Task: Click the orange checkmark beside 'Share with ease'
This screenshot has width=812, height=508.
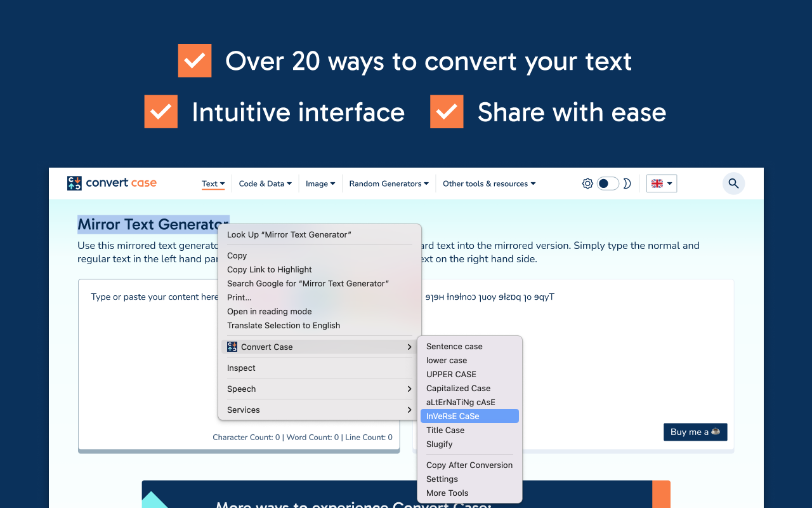Action: click(447, 112)
